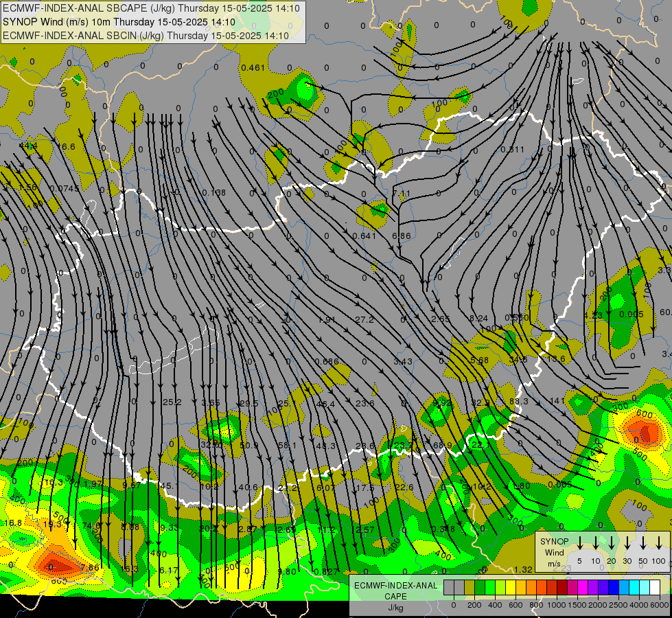The image size is (672, 618).
Task: Pick the dark red swatch at 1000 J/kg
Action: pyautogui.click(x=562, y=588)
